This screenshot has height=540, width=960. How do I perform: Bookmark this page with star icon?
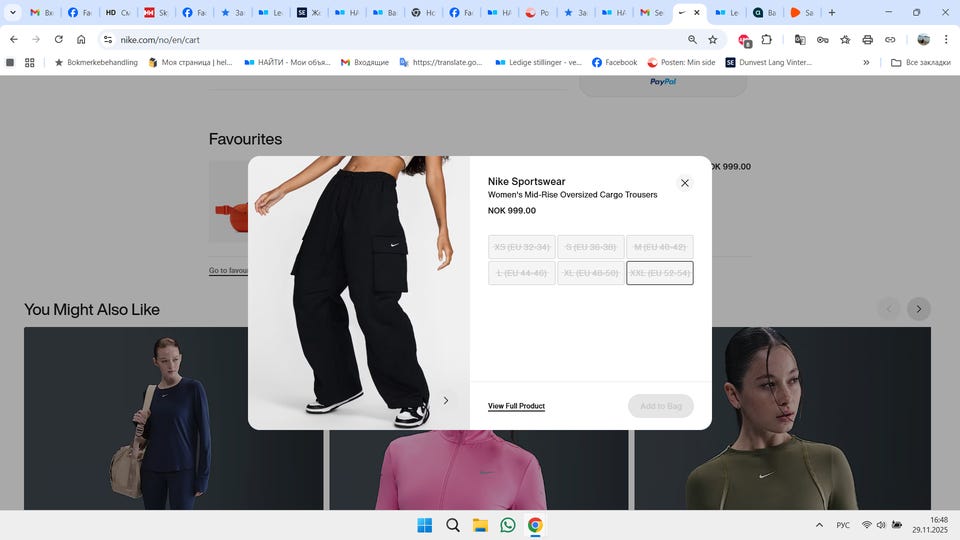point(713,39)
